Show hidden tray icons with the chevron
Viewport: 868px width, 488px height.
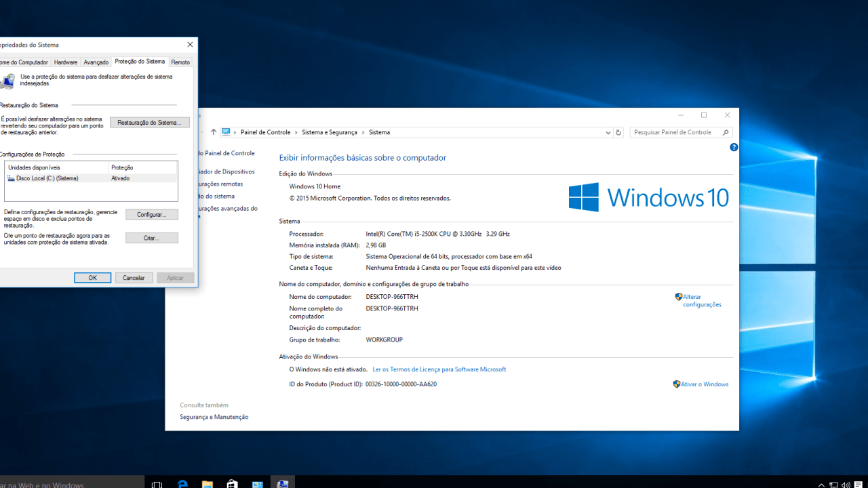point(822,485)
